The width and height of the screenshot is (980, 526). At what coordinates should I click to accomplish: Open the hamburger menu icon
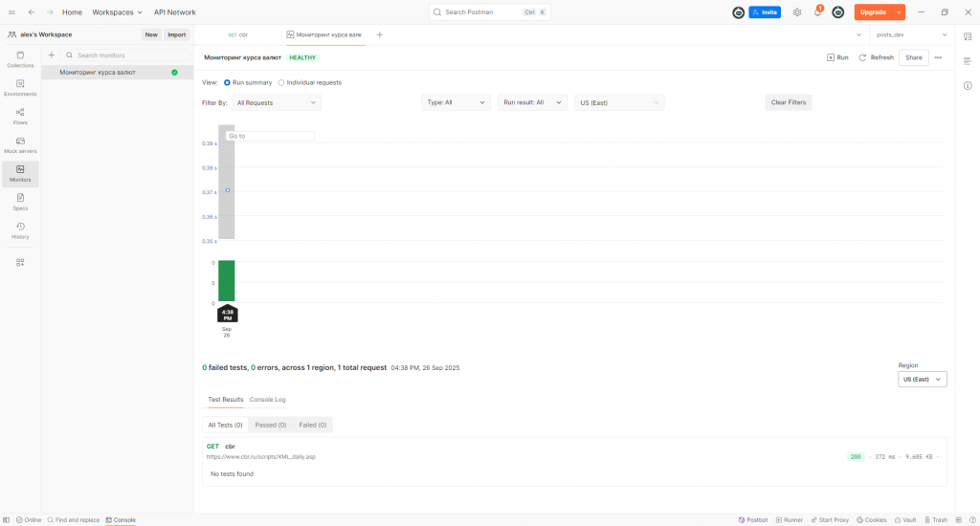[11, 11]
